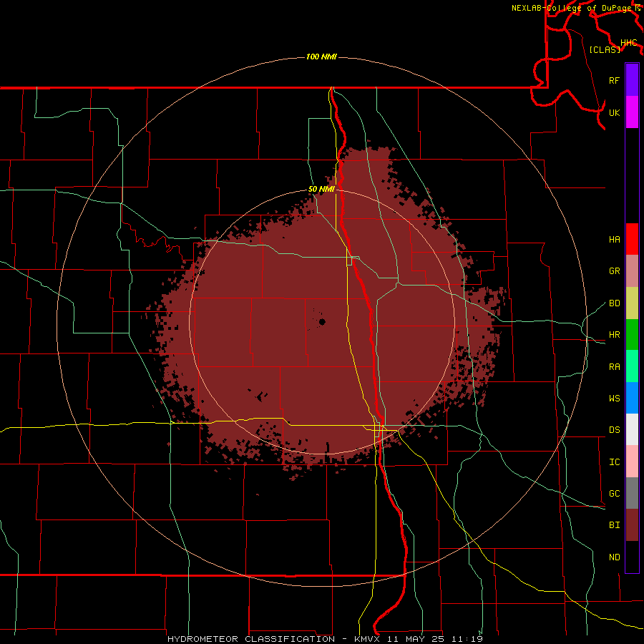The image size is (644, 644).
Task: Click the ND black legend swatch
Action: tap(632, 557)
